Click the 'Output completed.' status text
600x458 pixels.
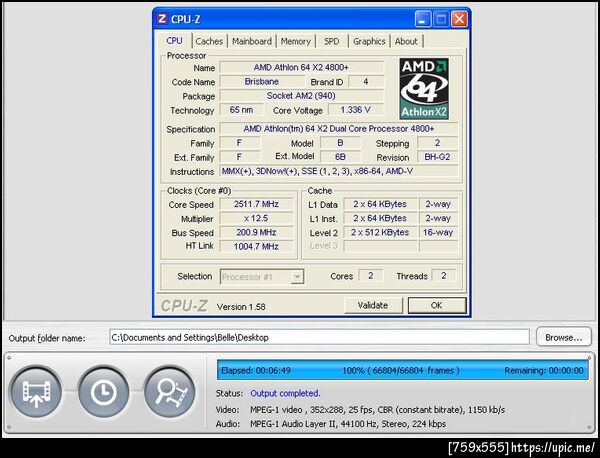(x=285, y=393)
